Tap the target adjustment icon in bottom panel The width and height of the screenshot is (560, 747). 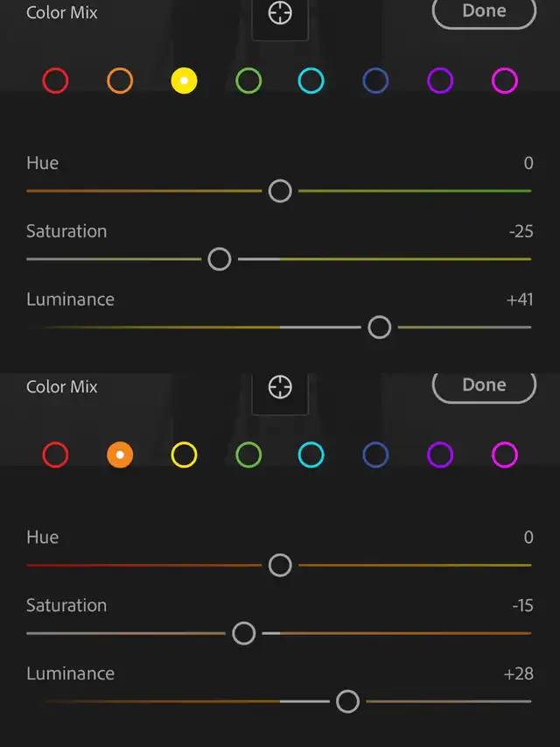coord(279,386)
